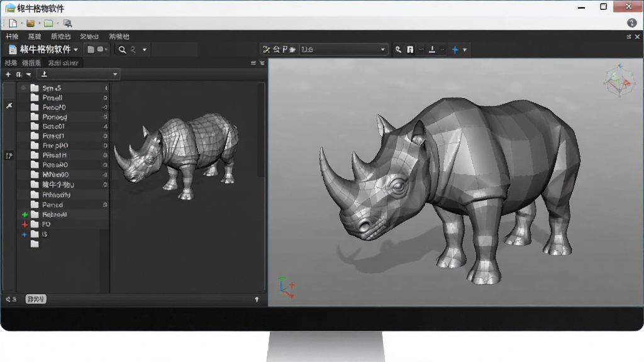
Task: Open the dropdown arrow beside blue plus icon
Action: tap(465, 50)
